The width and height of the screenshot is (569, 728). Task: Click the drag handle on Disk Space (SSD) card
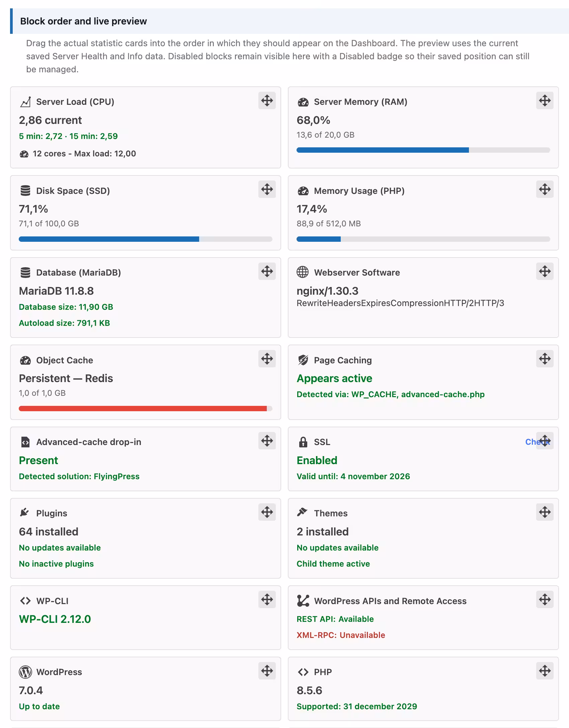click(267, 189)
